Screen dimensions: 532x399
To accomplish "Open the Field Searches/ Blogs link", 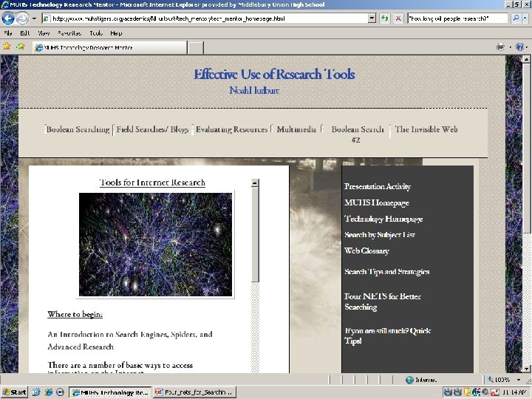I will coord(152,129).
